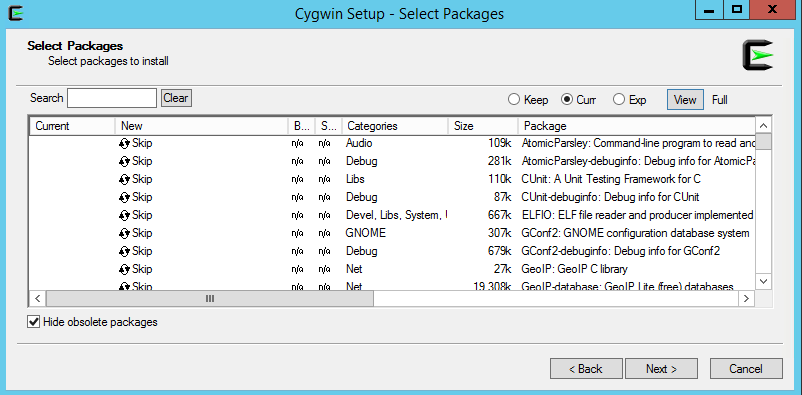Click the GConf2-debuginfo description text
This screenshot has height=395, width=802.
pyautogui.click(x=620, y=251)
